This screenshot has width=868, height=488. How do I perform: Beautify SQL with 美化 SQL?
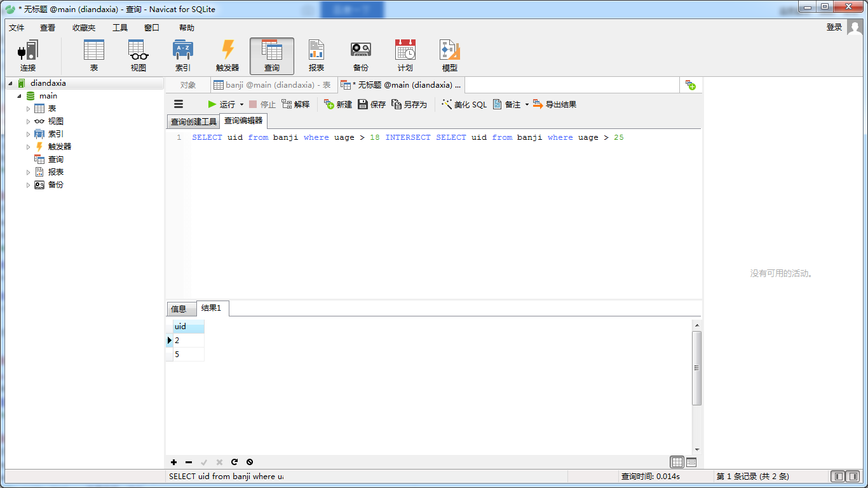tap(465, 104)
